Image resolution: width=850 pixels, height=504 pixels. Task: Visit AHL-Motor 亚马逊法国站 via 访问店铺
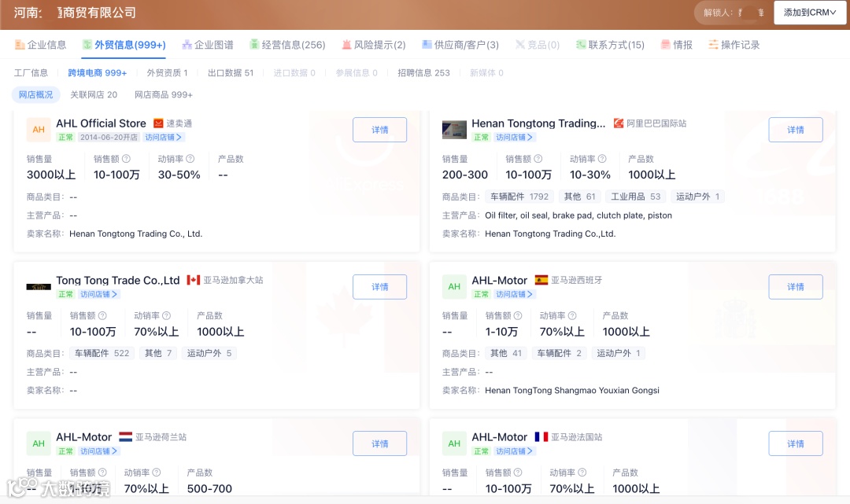pos(514,451)
